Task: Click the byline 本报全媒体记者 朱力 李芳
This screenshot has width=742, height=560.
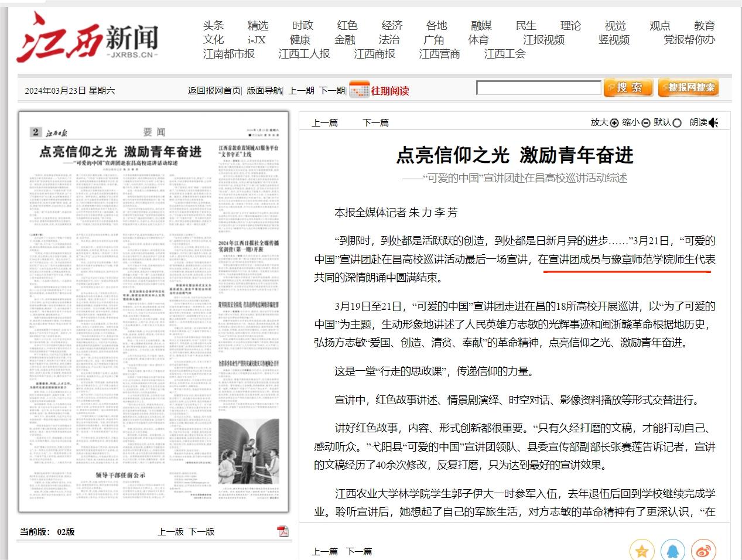Action: 396,213
